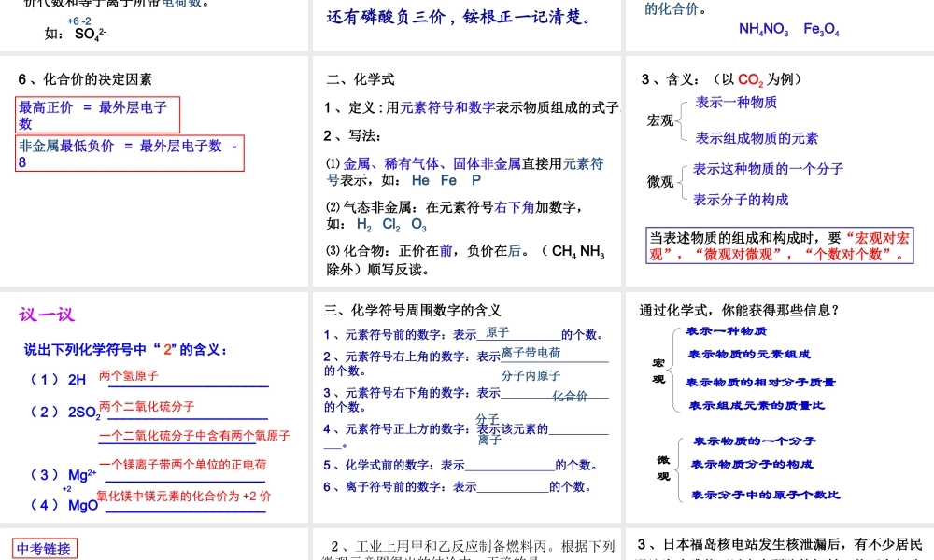
Task: Click the label 宏观 on the CO2 slide
Action: pyautogui.click(x=660, y=120)
